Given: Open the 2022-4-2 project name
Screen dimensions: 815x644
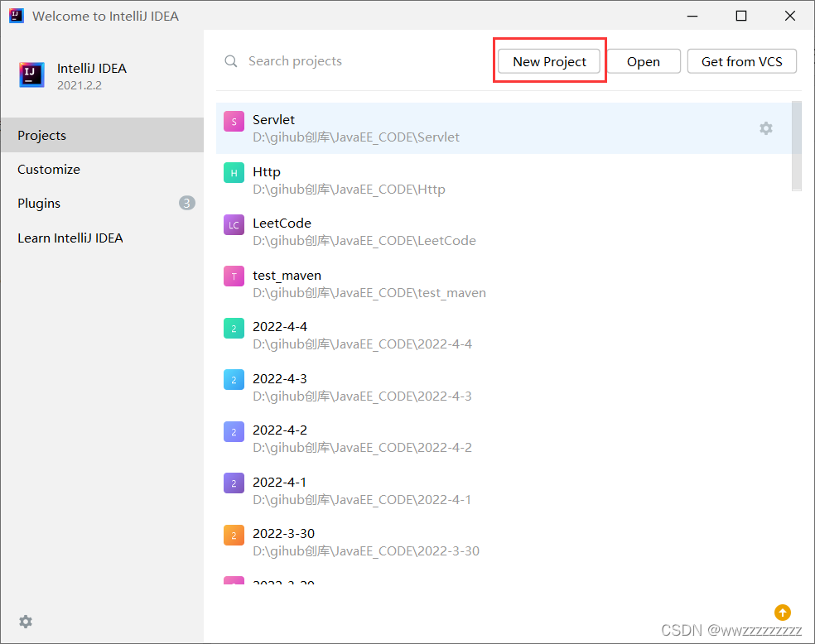Looking at the screenshot, I should tap(280, 430).
